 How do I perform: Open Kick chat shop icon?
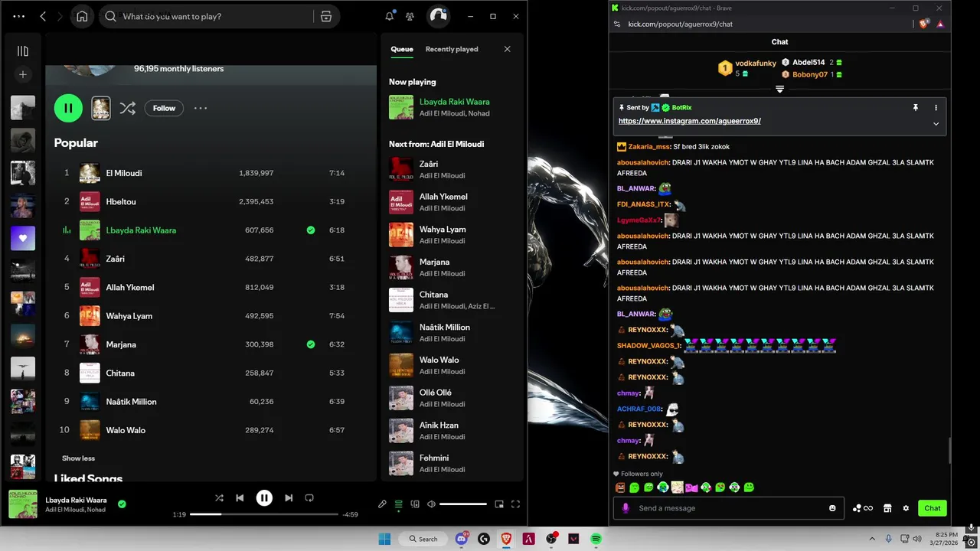tap(887, 508)
